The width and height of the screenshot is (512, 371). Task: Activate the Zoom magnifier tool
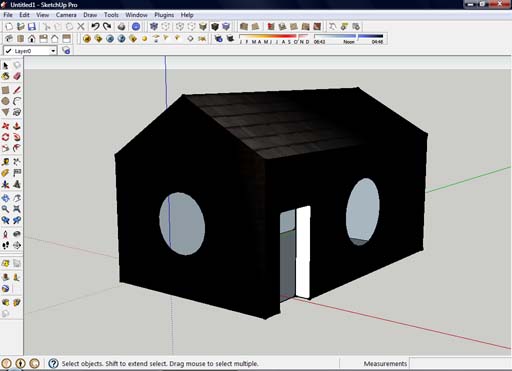5,209
